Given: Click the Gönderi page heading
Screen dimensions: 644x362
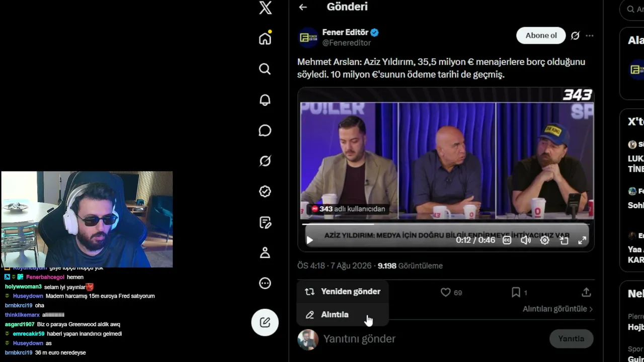Looking at the screenshot, I should 347,7.
